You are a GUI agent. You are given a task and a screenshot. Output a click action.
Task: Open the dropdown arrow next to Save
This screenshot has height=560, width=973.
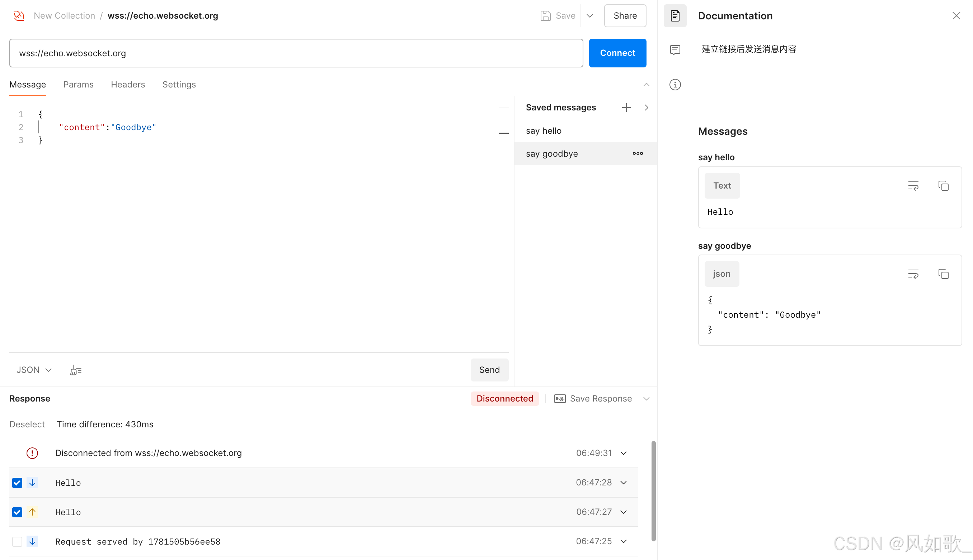pos(590,16)
